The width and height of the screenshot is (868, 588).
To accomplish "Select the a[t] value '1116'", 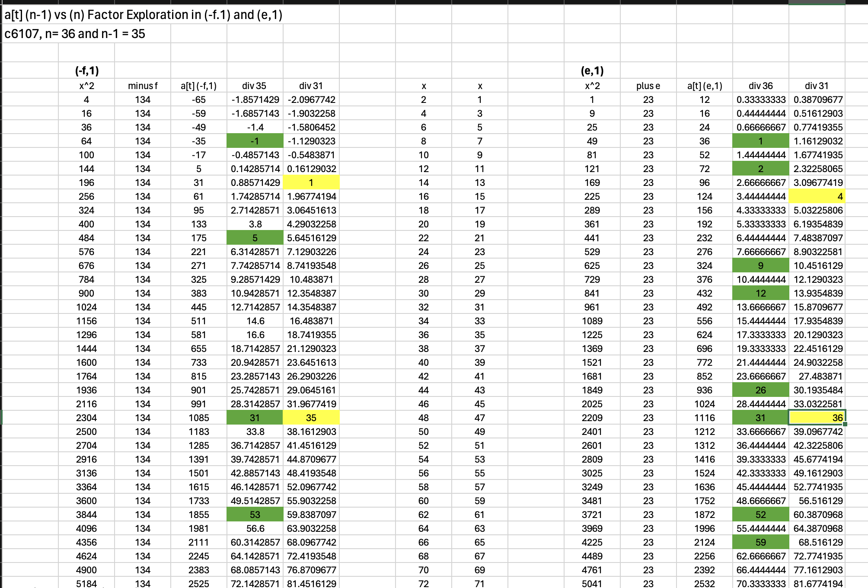I will pyautogui.click(x=705, y=418).
